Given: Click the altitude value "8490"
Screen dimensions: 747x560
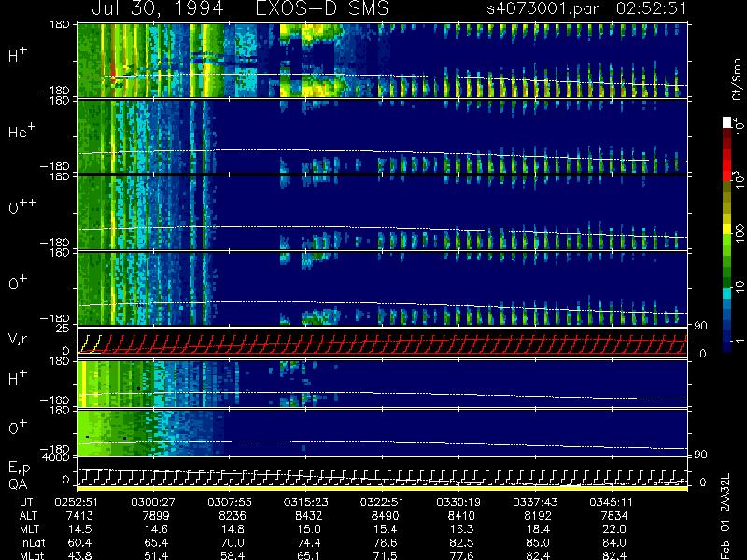Looking at the screenshot, I should pos(385,516).
